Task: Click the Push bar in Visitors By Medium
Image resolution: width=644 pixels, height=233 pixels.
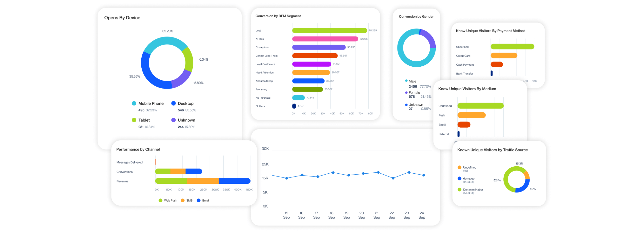Action: click(x=471, y=115)
